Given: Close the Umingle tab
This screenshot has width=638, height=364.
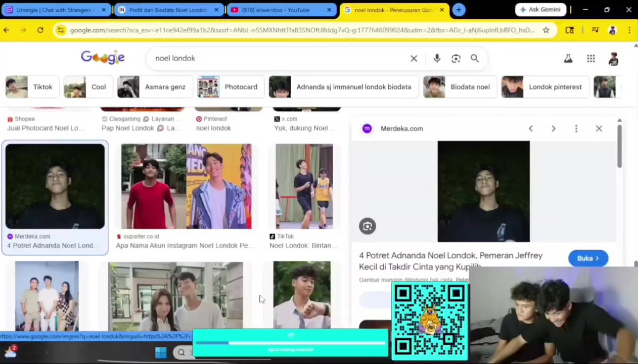Looking at the screenshot, I should [x=104, y=10].
